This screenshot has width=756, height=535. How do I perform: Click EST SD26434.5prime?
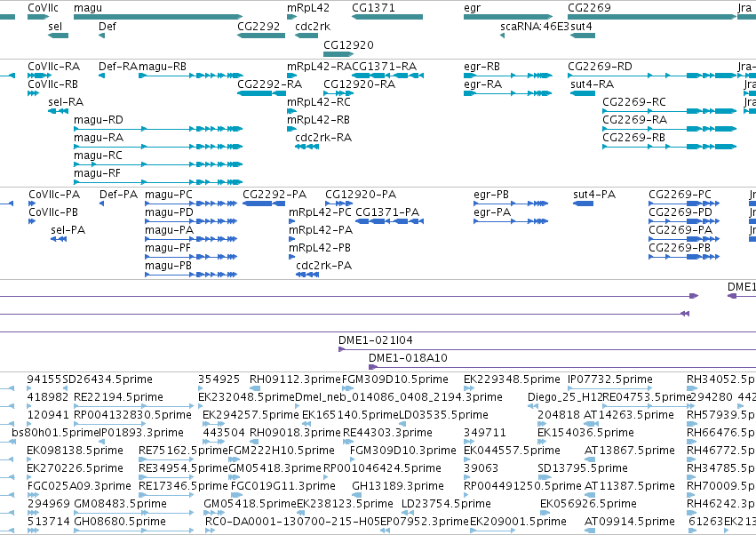[x=107, y=379]
